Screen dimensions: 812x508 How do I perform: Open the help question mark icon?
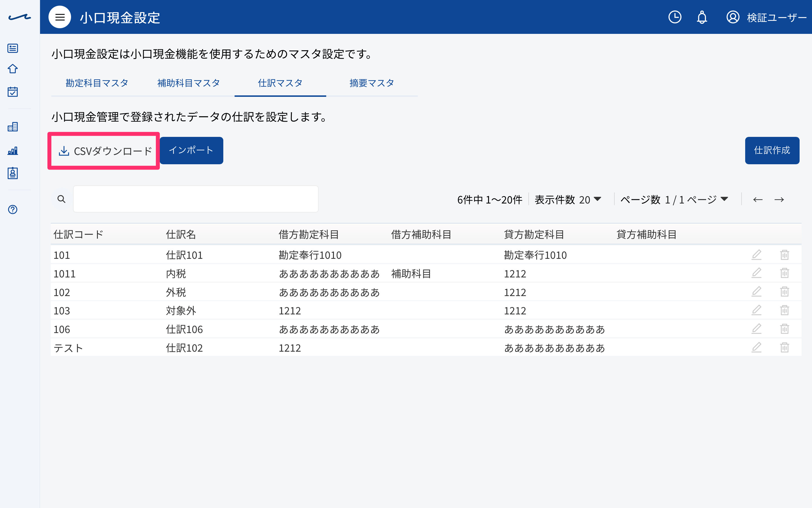13,210
